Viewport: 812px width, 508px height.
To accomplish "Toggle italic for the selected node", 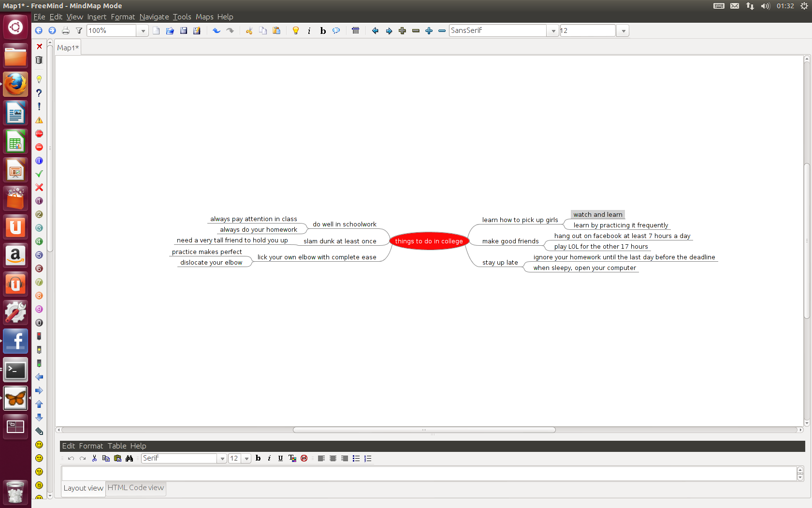I will point(309,30).
